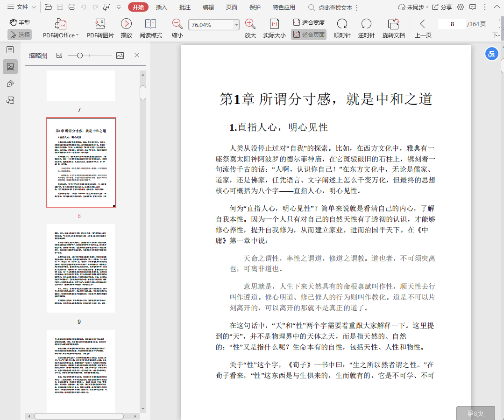Click the print icon
Viewport: 504px width, 420px height.
point(71,7)
